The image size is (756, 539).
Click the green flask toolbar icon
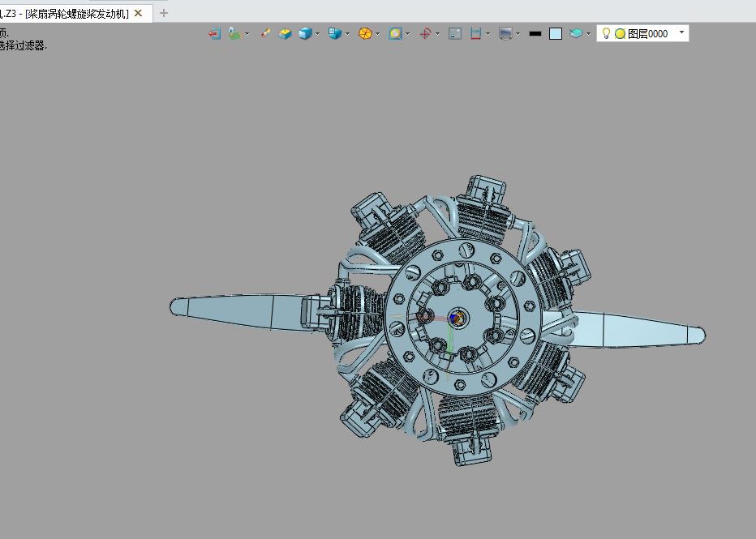click(x=234, y=33)
